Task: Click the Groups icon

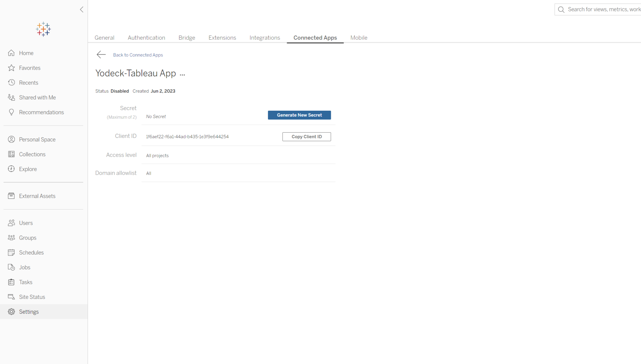Action: pos(12,238)
